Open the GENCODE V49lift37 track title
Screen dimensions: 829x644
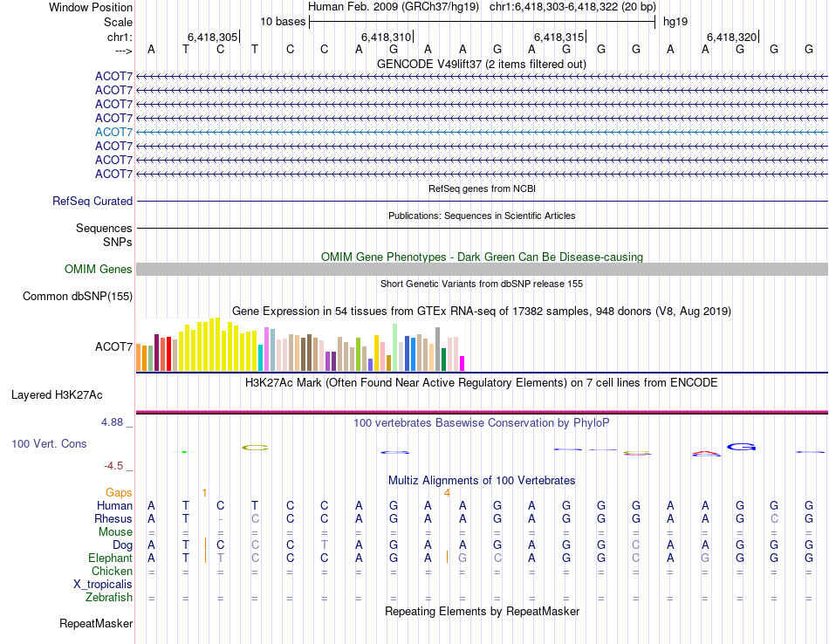[481, 64]
